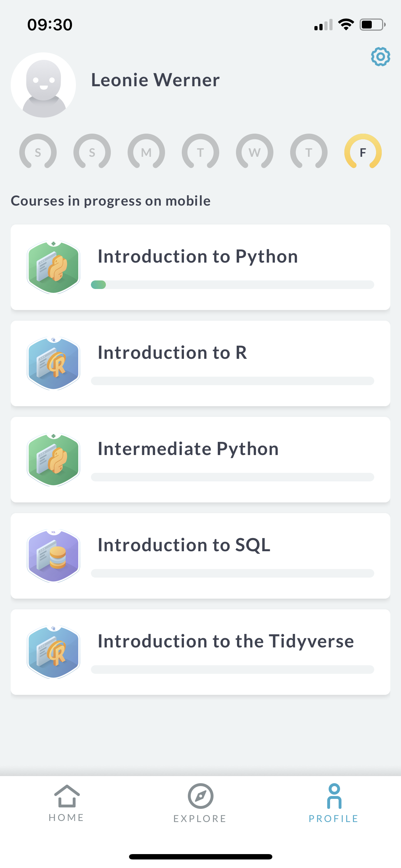Image resolution: width=401 pixels, height=868 pixels.
Task: Tap the Leonie Werner profile name
Action: coord(155,80)
